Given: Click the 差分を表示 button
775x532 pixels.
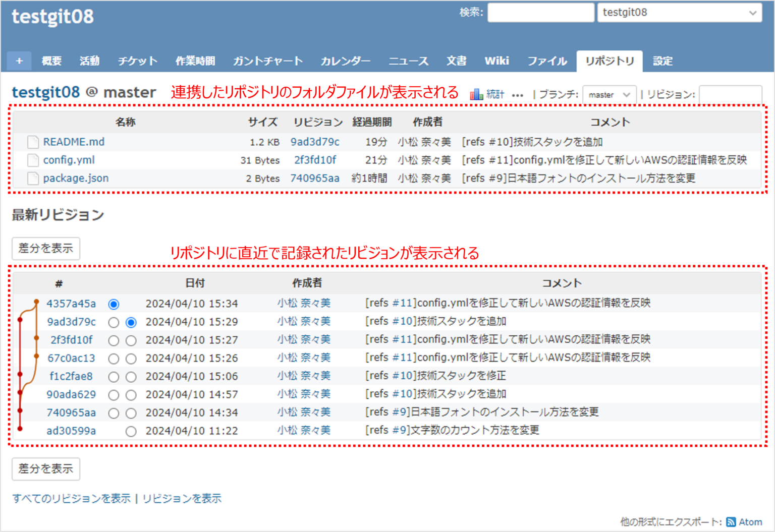Looking at the screenshot, I should 45,248.
